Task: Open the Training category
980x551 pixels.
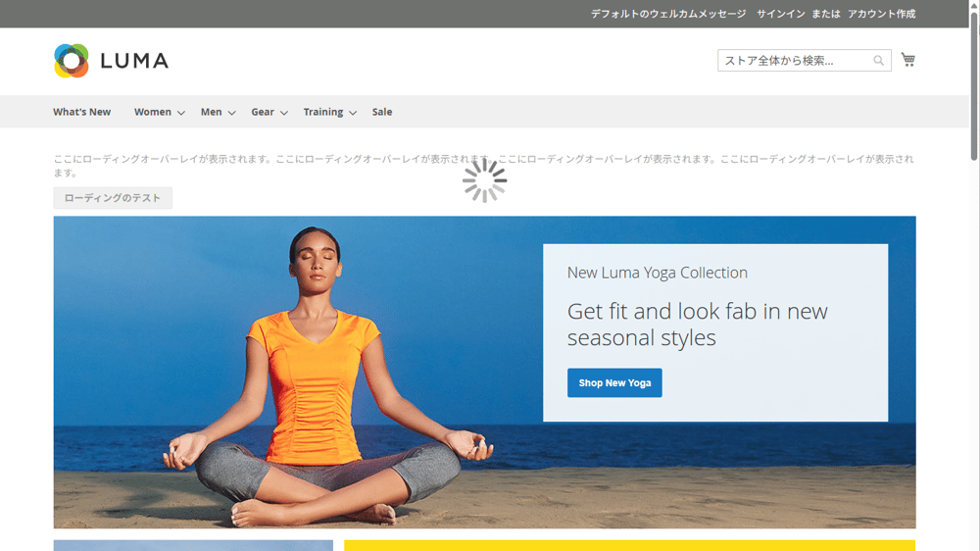Action: coord(323,112)
